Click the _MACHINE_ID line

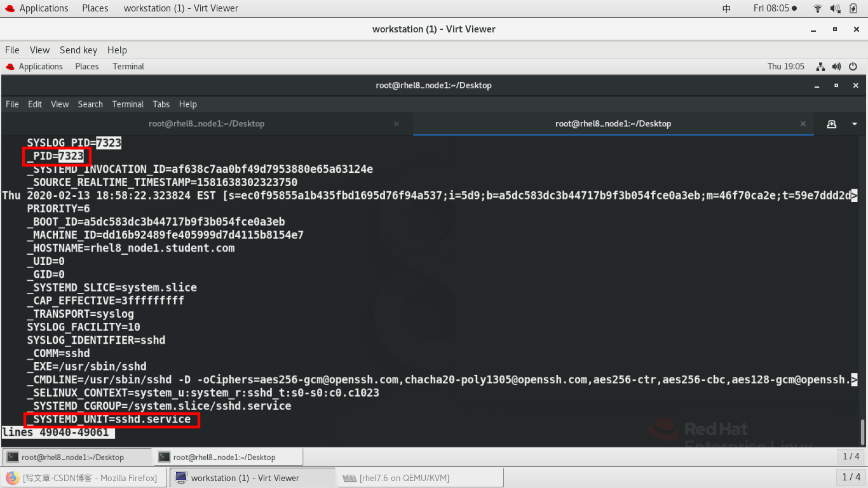click(165, 235)
